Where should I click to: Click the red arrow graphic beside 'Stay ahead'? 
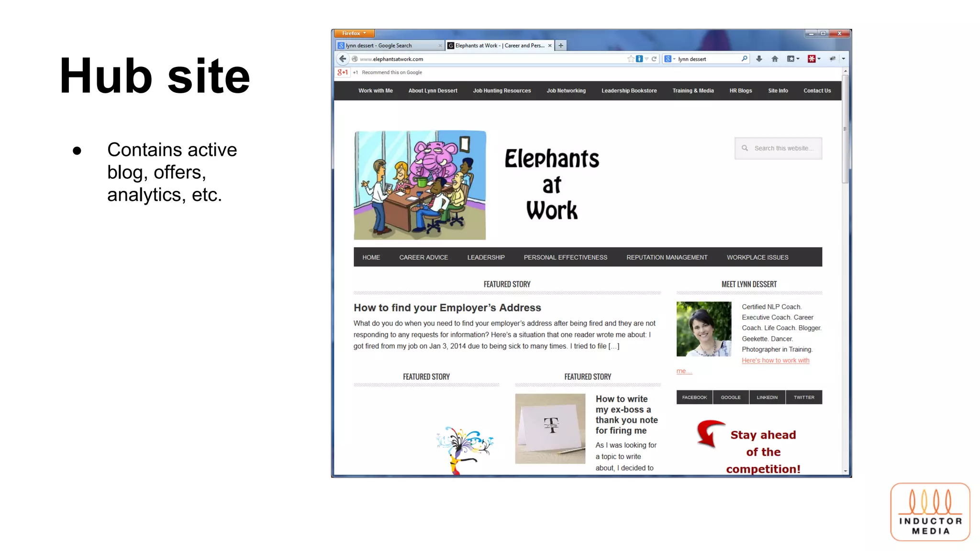click(710, 433)
